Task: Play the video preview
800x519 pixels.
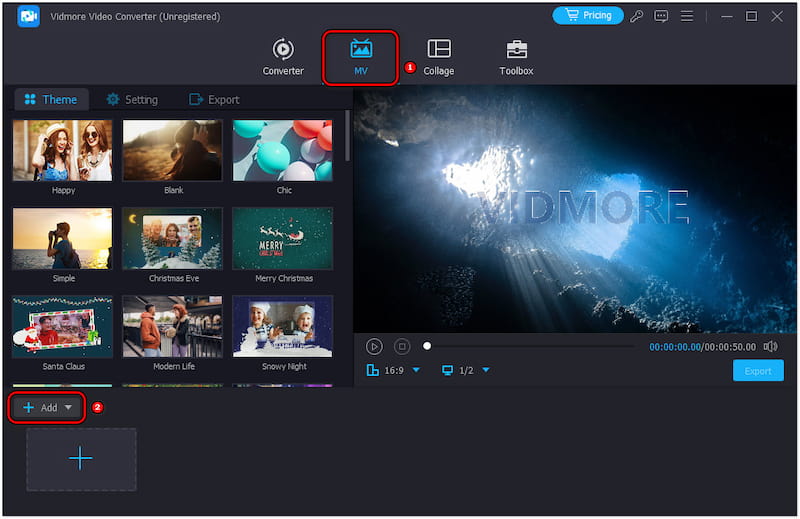Action: tap(374, 346)
